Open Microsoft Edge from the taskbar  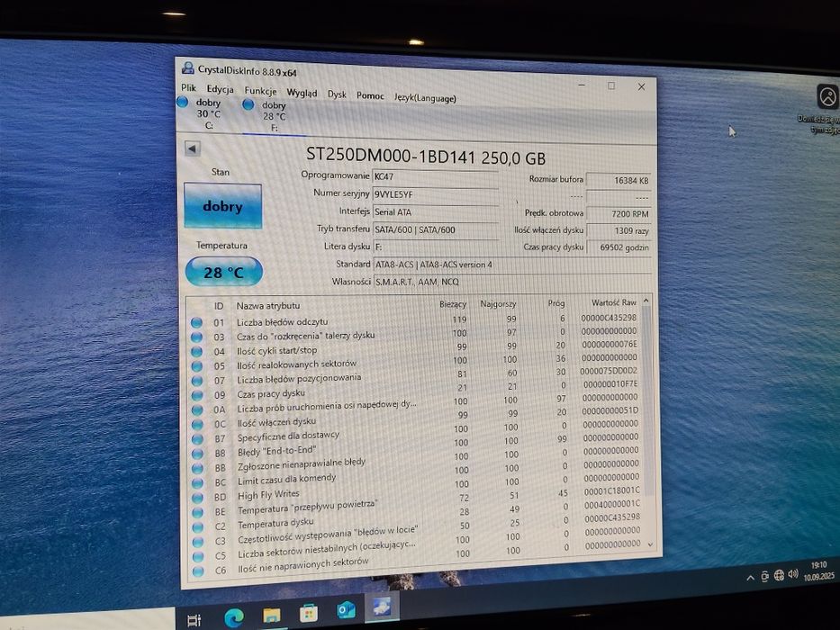point(233,617)
